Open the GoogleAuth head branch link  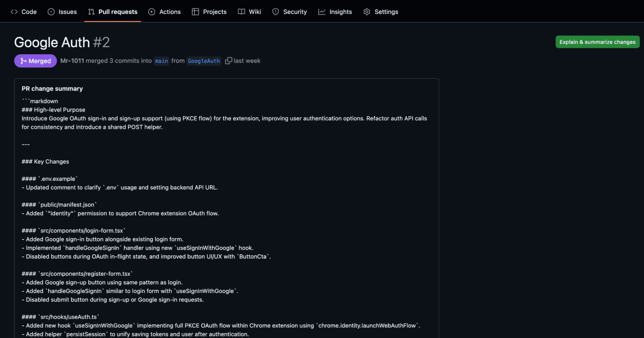(204, 61)
